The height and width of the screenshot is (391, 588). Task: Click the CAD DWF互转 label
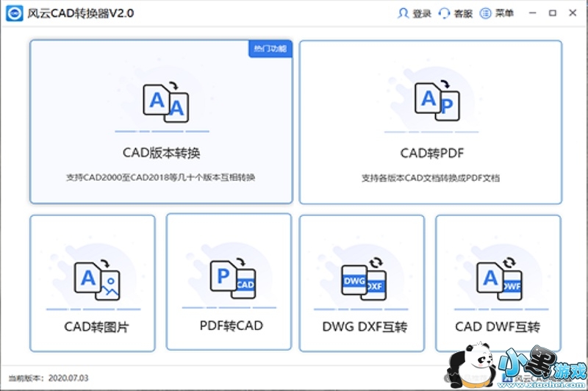(x=498, y=327)
